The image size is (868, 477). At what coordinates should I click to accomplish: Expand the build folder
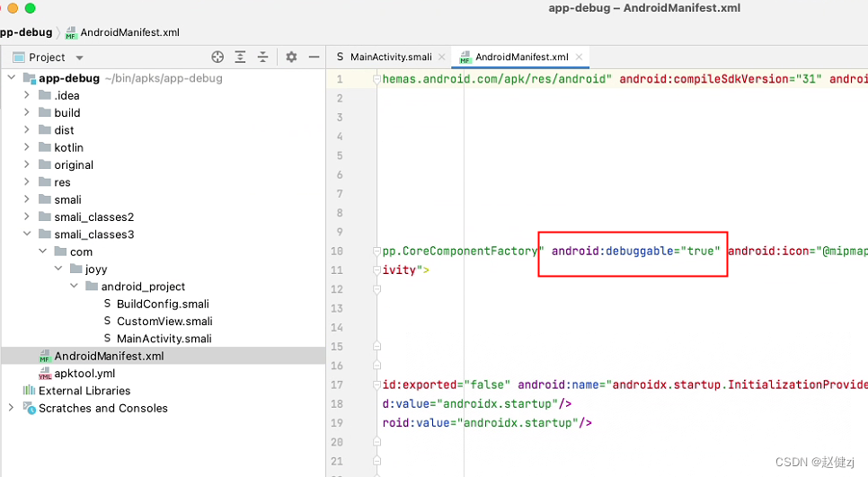(x=27, y=112)
